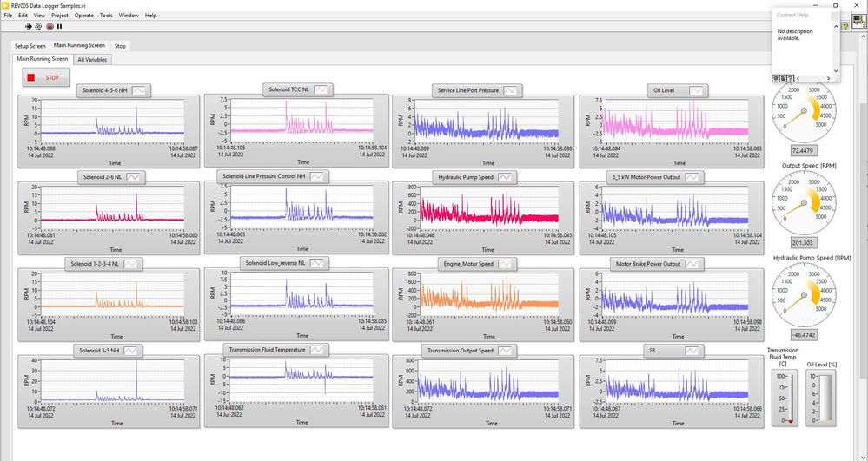Click the Solenoid 2-6 NL plot legend icon
The height and width of the screenshot is (461, 868).
click(134, 177)
